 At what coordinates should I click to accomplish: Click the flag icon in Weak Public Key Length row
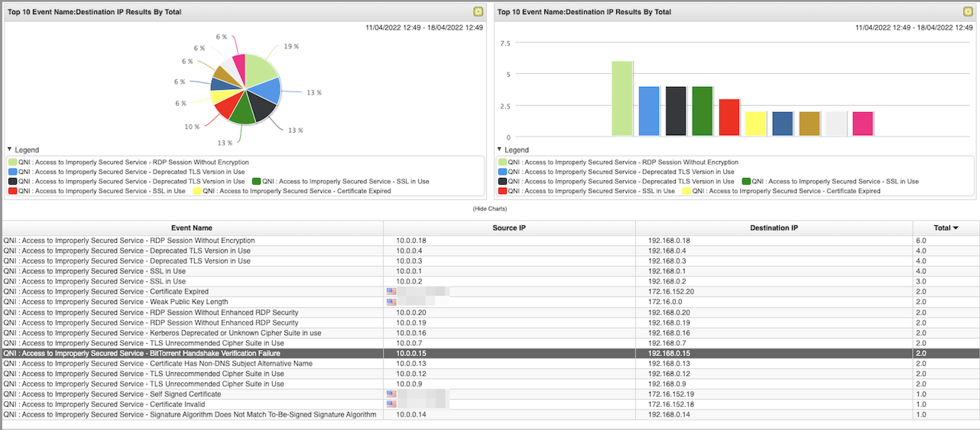click(391, 302)
